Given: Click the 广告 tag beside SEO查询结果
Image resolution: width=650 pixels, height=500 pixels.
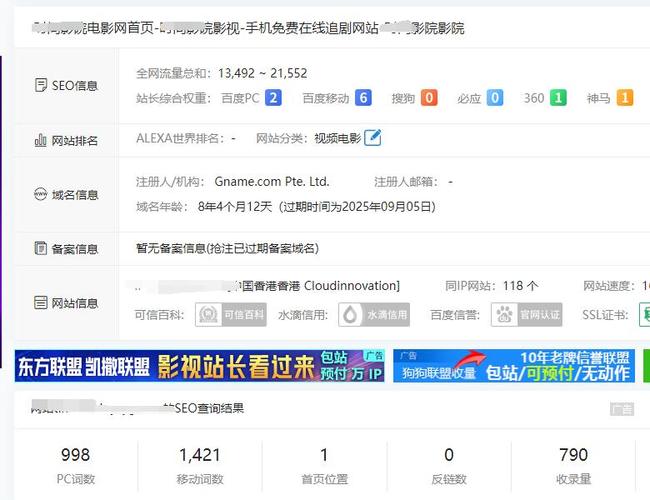Looking at the screenshot, I should tap(622, 409).
